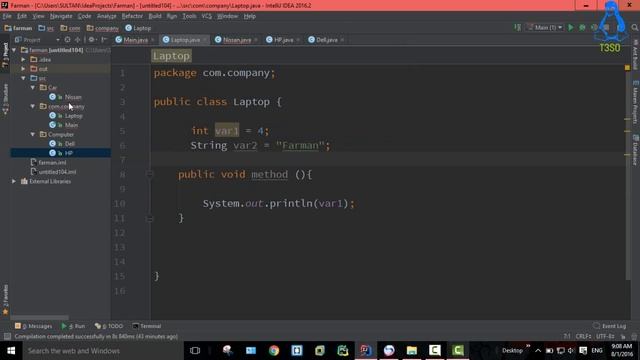
Task: Hide the Project tool window
Action: click(104, 40)
